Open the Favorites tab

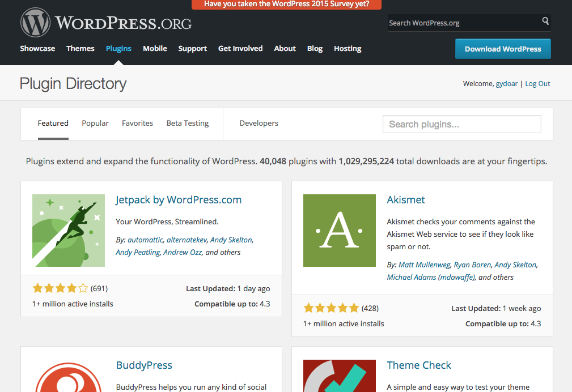click(137, 123)
